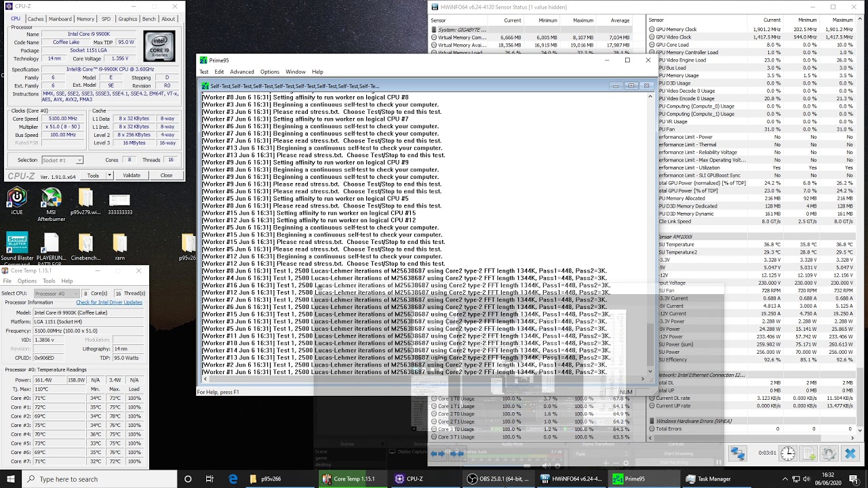Image resolution: width=868 pixels, height=488 pixels.
Task: Launch Microsoft Edge from taskbar
Action: click(233, 479)
